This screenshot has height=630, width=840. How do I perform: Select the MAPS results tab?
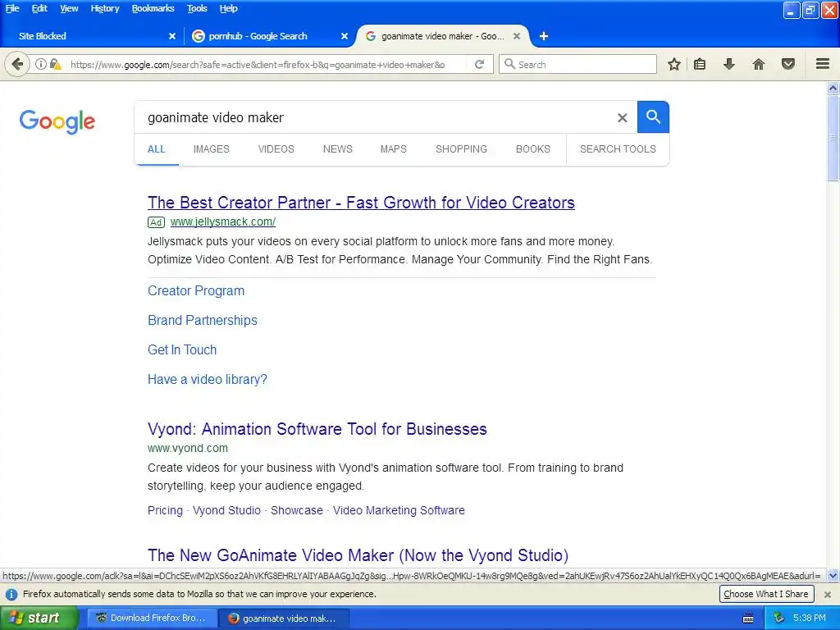click(394, 149)
